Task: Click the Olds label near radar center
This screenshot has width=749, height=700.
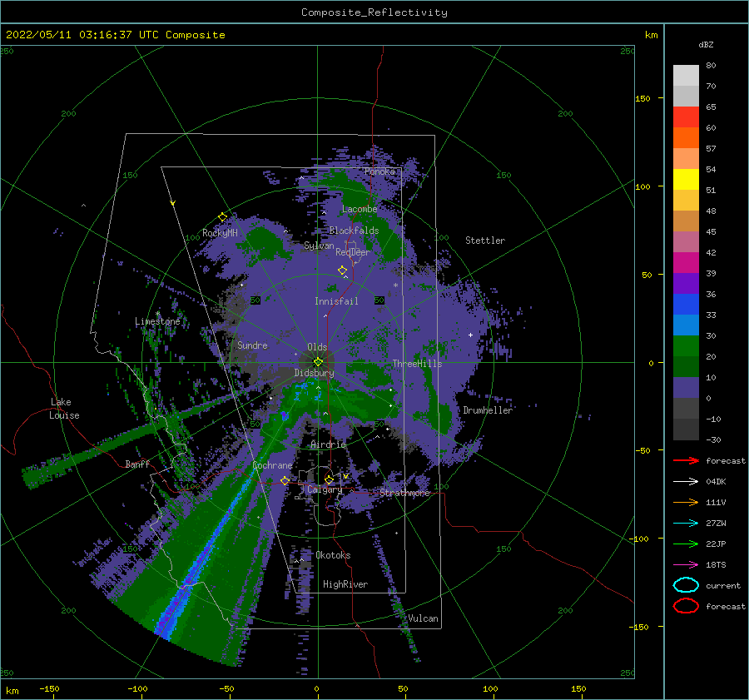Action: tap(317, 346)
